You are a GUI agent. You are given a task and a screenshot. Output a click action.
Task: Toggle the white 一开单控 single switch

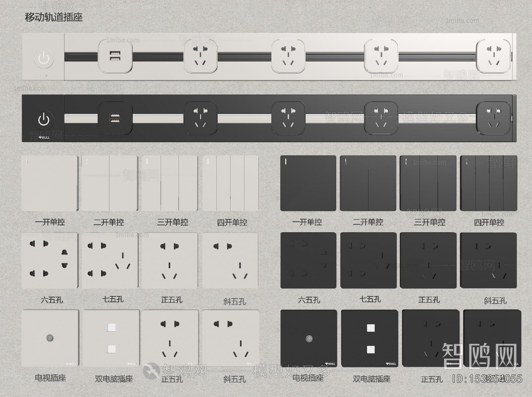point(49,183)
